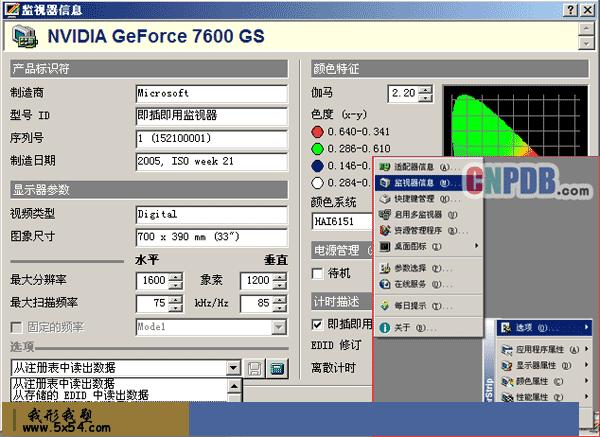The width and height of the screenshot is (600, 437).
Task: Decrease vertical scan frequency 85
Action: pyautogui.click(x=280, y=308)
